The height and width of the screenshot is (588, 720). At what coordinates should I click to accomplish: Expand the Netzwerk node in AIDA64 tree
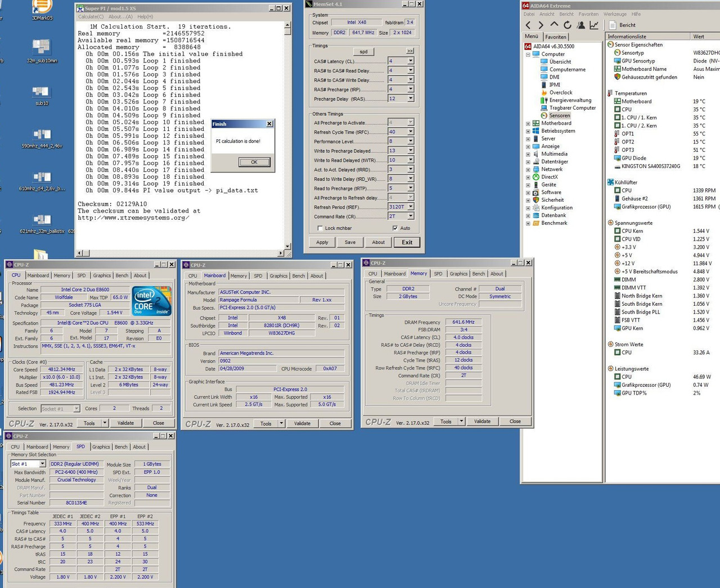pos(528,170)
